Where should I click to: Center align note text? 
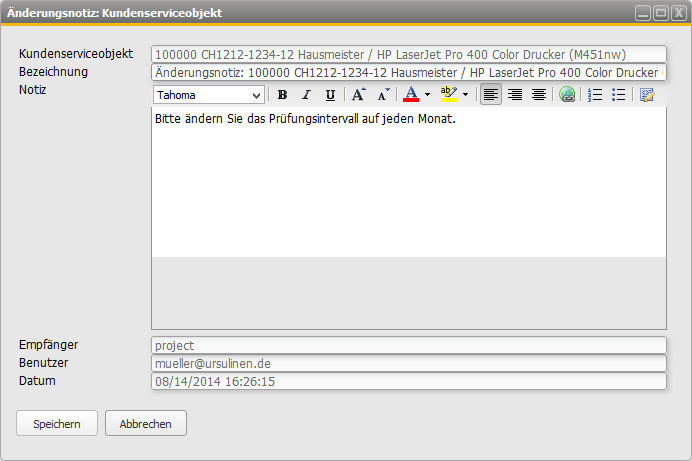(538, 94)
